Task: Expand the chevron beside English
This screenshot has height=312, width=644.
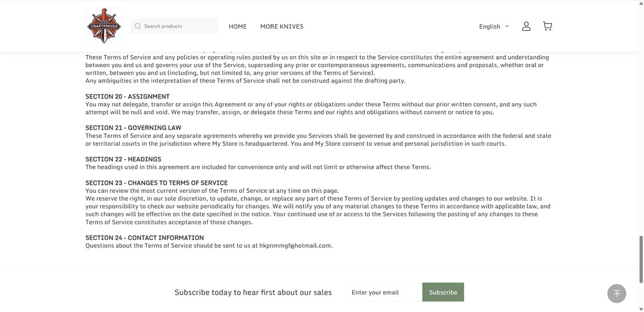Action: tap(507, 26)
